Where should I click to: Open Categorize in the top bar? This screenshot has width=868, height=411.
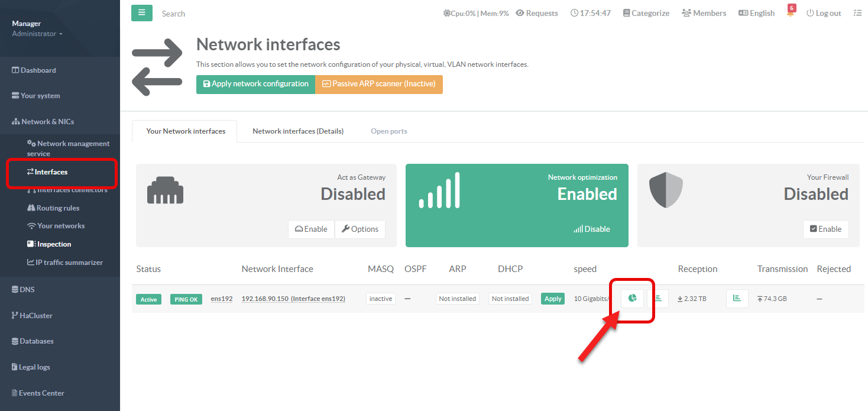tap(646, 13)
